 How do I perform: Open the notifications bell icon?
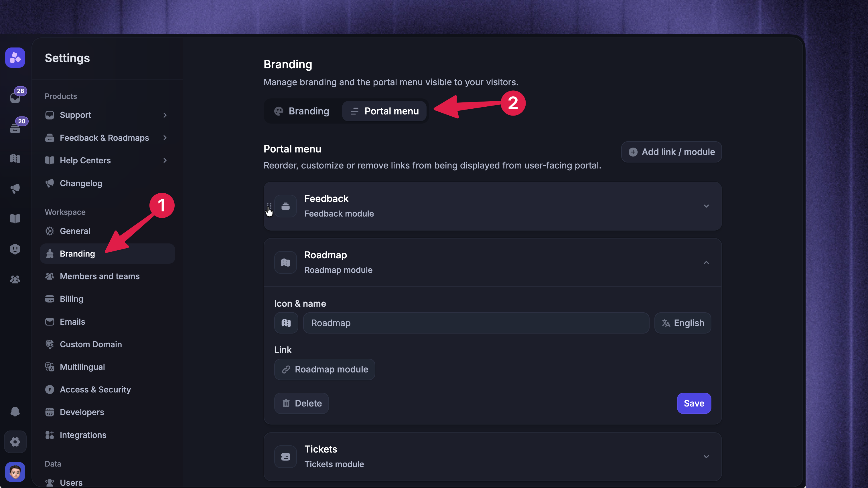tap(15, 411)
